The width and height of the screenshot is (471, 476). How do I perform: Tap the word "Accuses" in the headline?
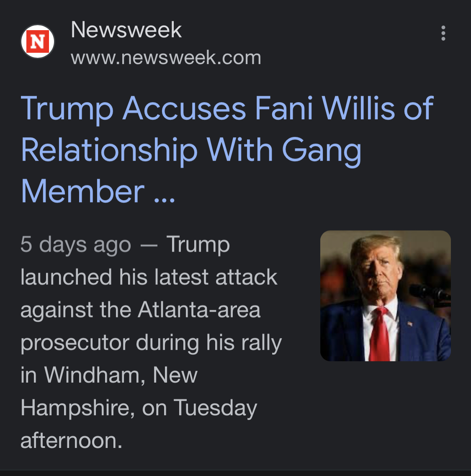(x=184, y=108)
